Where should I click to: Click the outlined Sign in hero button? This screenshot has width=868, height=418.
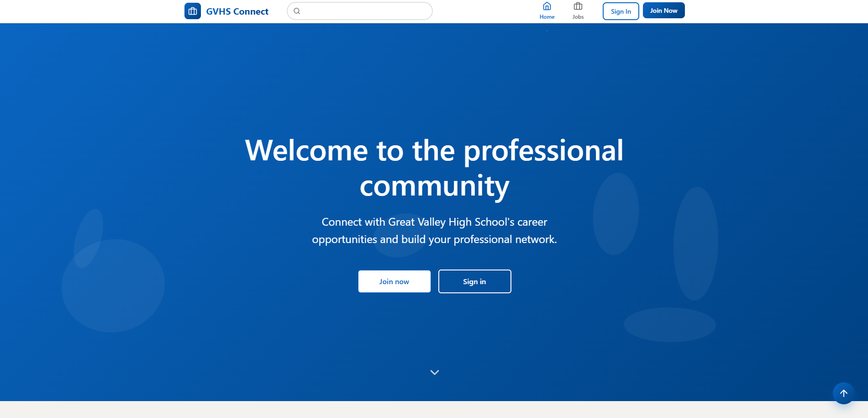coord(474,281)
